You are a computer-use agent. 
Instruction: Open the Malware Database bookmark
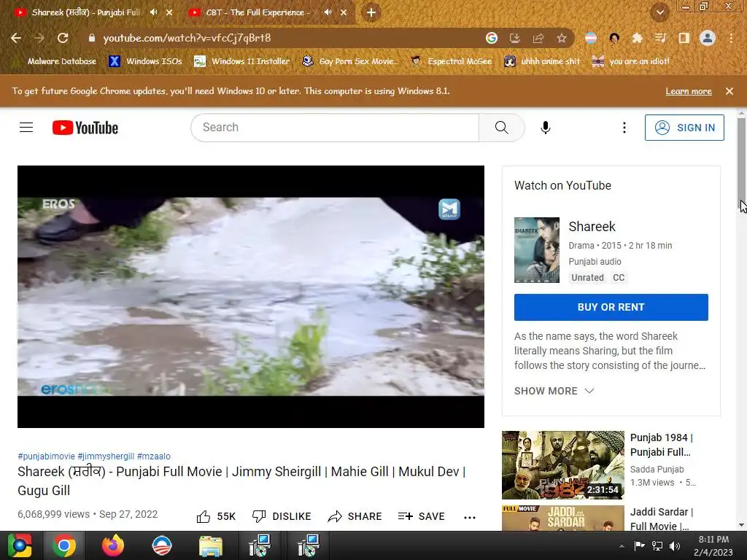(56, 61)
